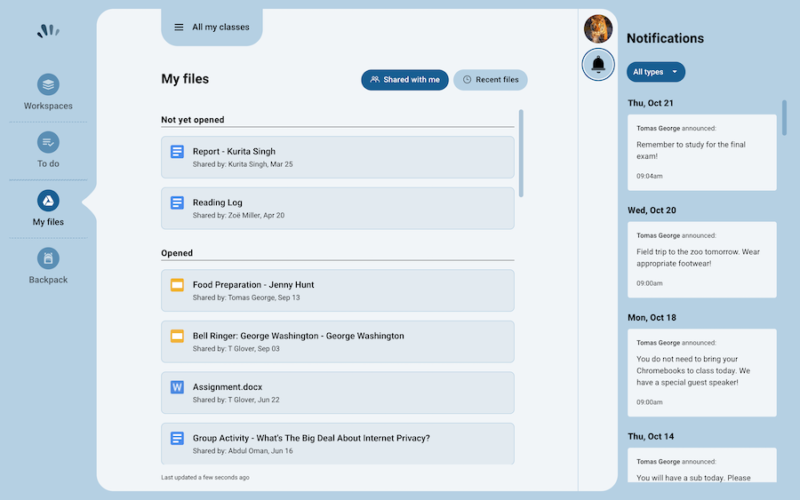Click the app logo in top-left
Viewport: 800px width, 500px height.
point(48,31)
